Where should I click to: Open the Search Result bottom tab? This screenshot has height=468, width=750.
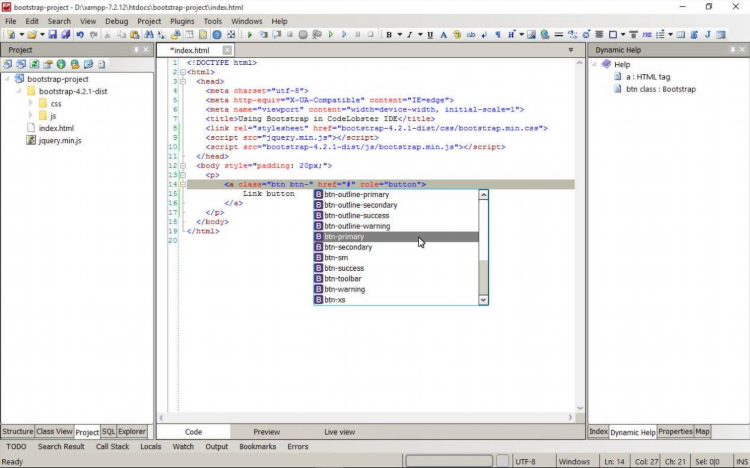[x=61, y=446]
